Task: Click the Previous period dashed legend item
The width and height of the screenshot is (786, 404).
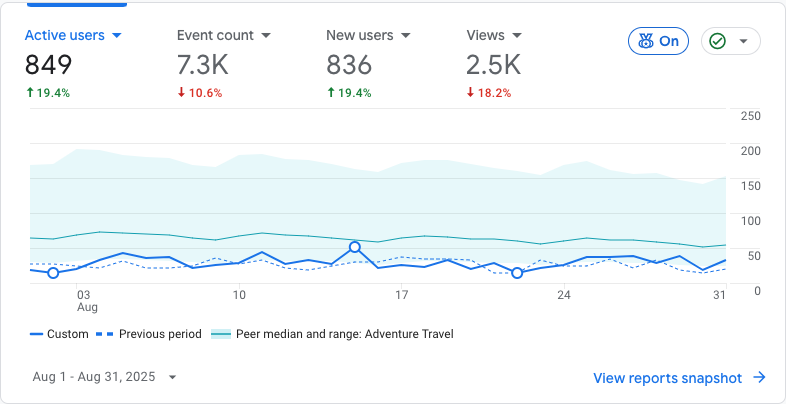Action: tap(148, 334)
